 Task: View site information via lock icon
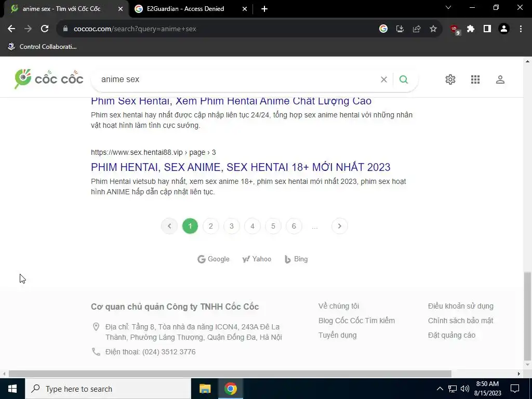coord(65,29)
